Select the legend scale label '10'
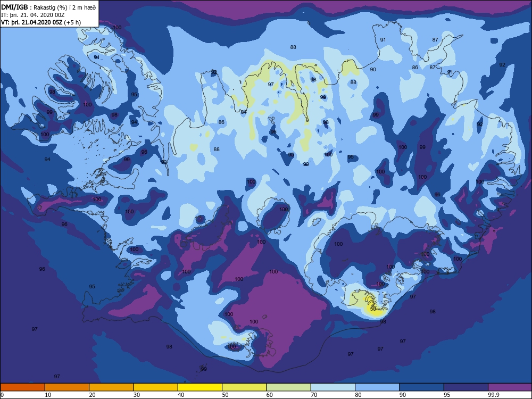The image size is (532, 399). pos(48,395)
